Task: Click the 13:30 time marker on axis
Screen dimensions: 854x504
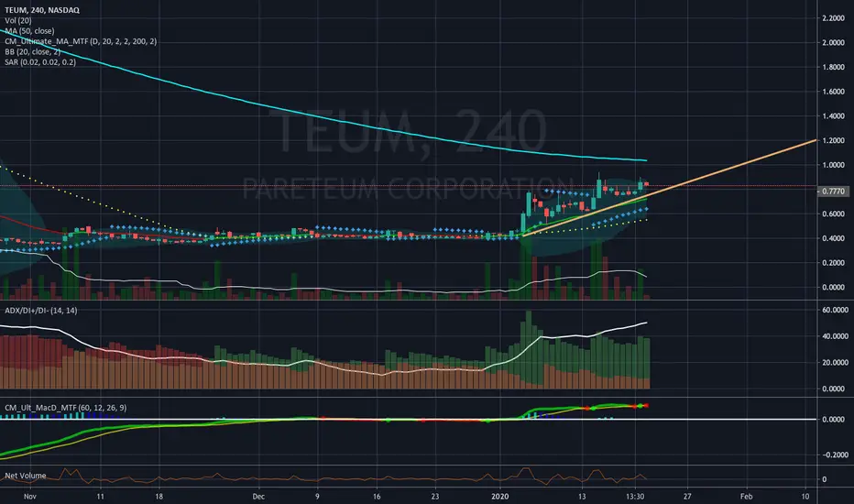Action: pos(635,497)
